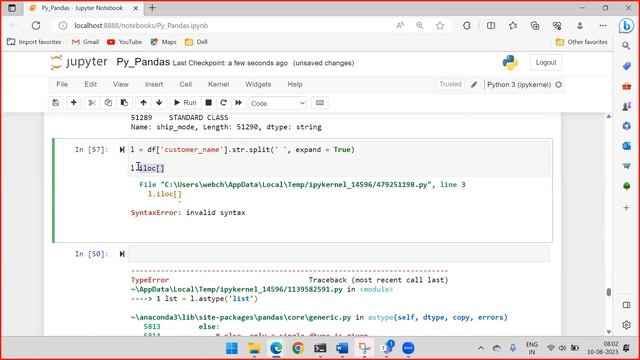Click the tab actions menu icon
The height and width of the screenshot is (360, 640).
coord(12,8)
